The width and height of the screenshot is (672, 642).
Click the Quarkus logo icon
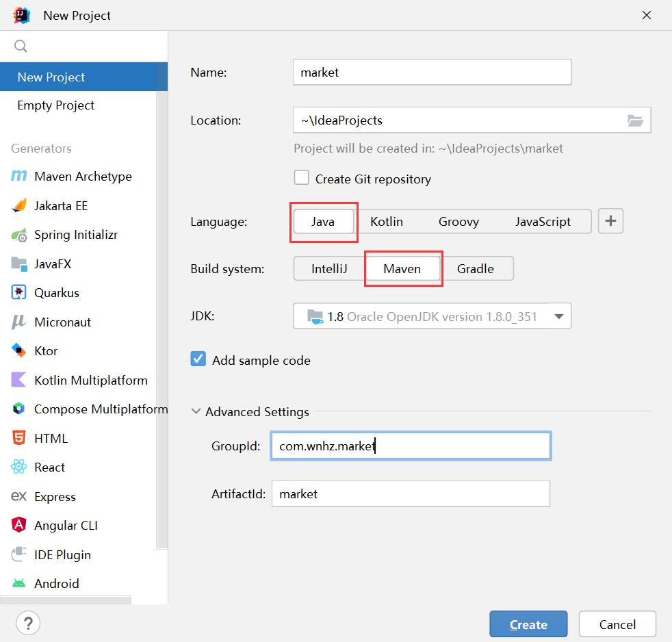pyautogui.click(x=19, y=293)
